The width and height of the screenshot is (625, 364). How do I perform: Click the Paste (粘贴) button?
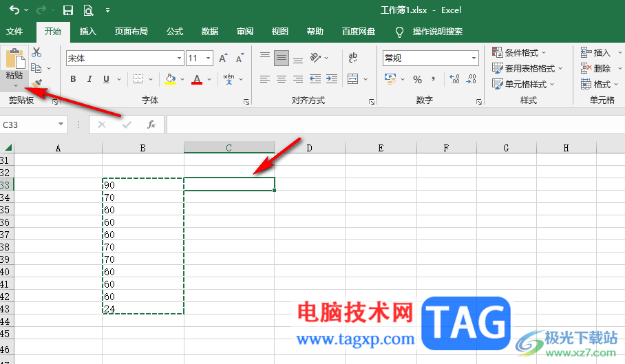tap(14, 64)
